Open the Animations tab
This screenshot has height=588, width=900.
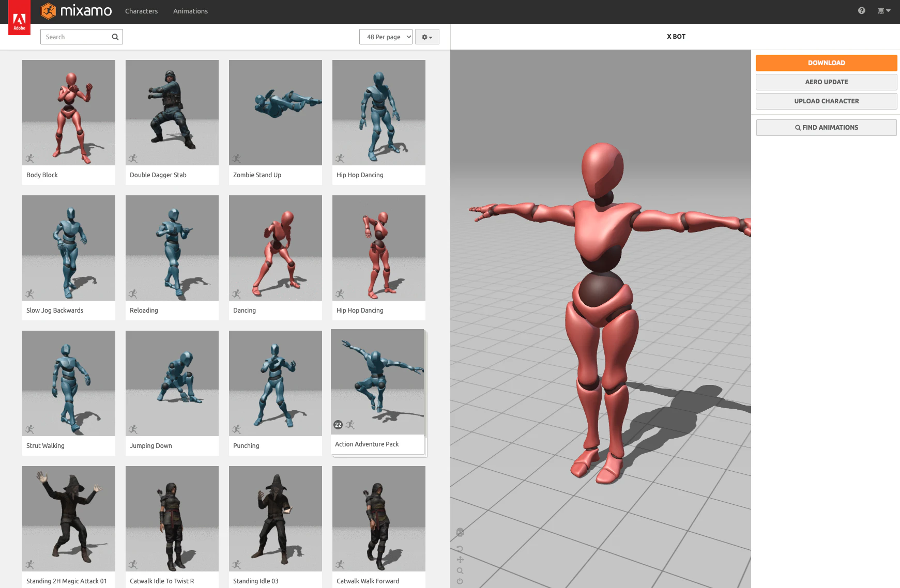(x=190, y=11)
